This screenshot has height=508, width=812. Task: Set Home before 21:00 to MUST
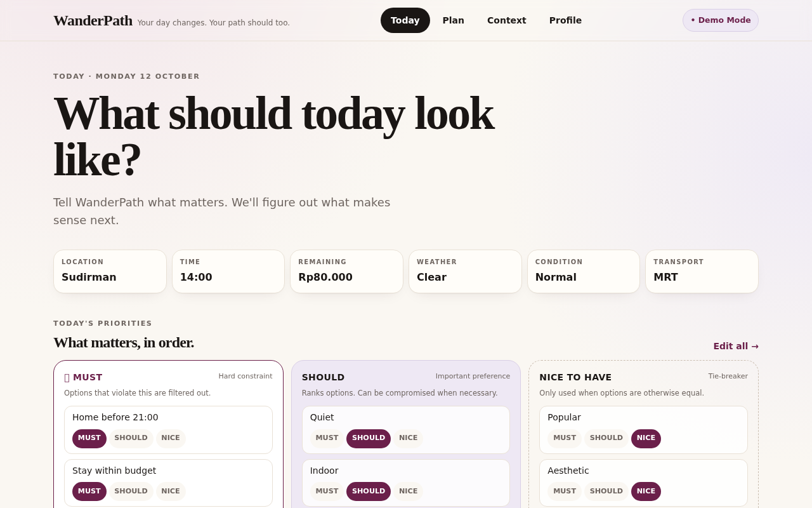89,438
